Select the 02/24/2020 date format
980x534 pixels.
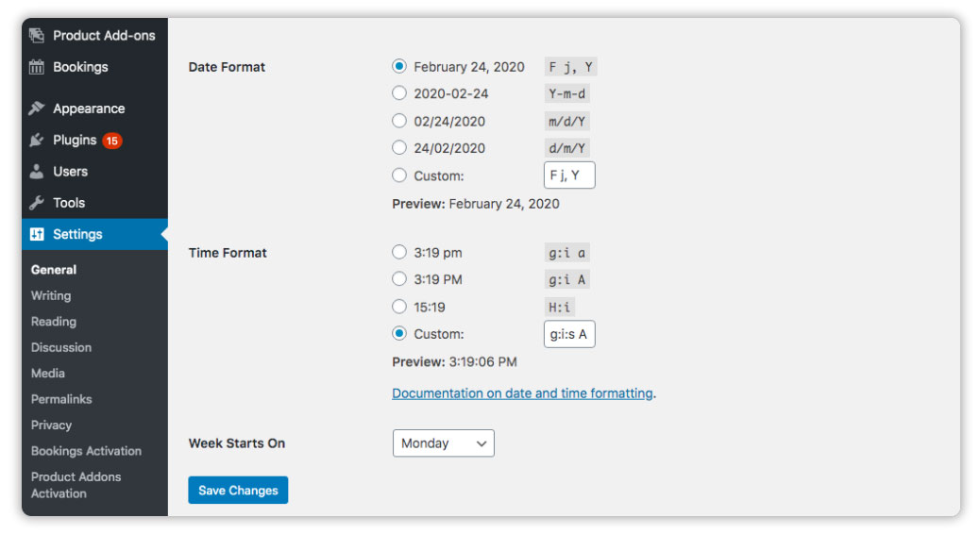tap(398, 121)
